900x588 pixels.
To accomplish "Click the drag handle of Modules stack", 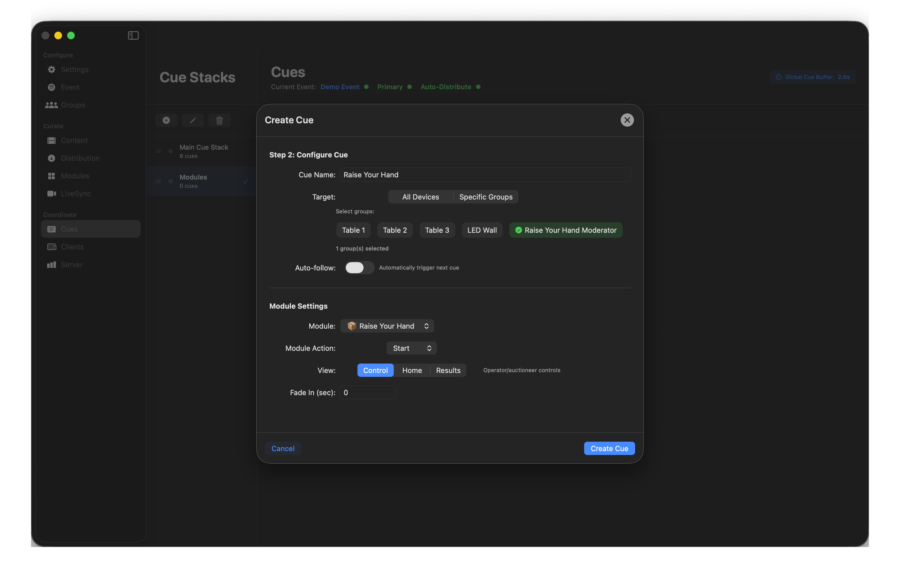I will tap(158, 181).
